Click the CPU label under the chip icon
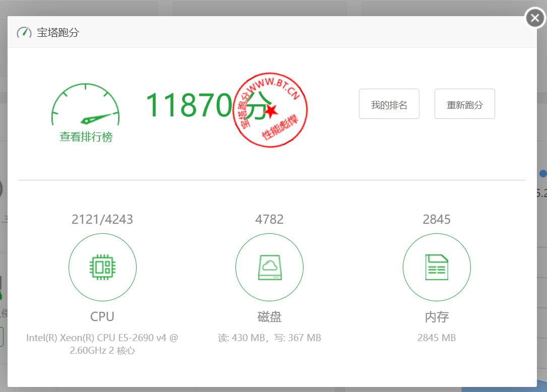Image resolution: width=547 pixels, height=392 pixels. 102,316
